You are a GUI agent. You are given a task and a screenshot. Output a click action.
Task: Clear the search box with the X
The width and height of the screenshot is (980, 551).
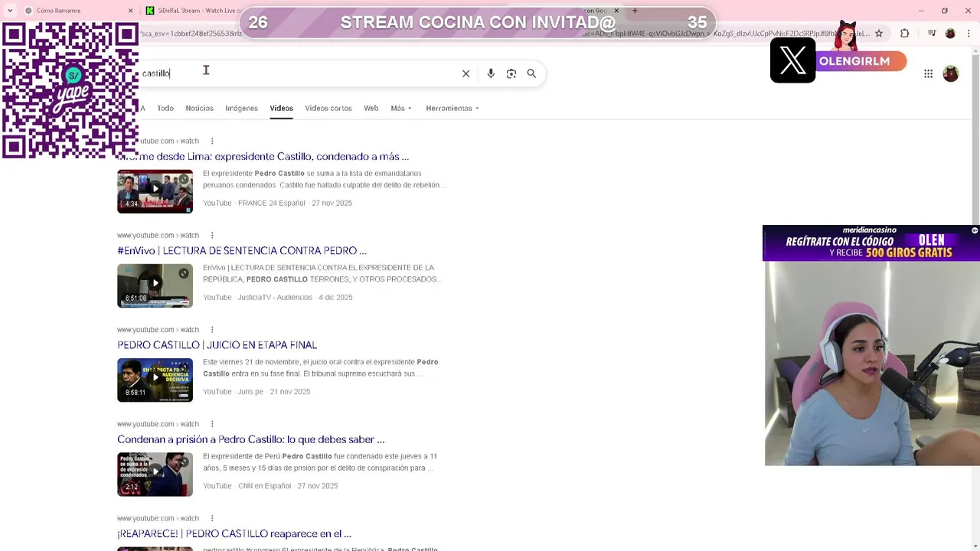[465, 73]
